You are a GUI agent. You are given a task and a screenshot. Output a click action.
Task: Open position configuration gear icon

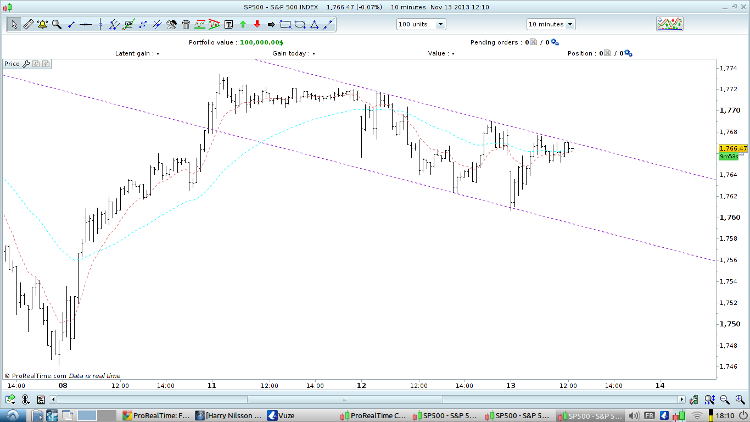[629, 53]
